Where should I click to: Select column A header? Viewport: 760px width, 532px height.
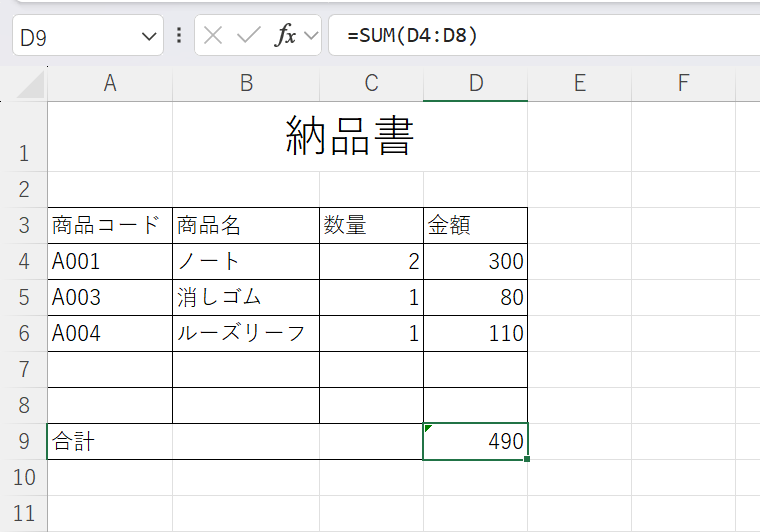110,84
